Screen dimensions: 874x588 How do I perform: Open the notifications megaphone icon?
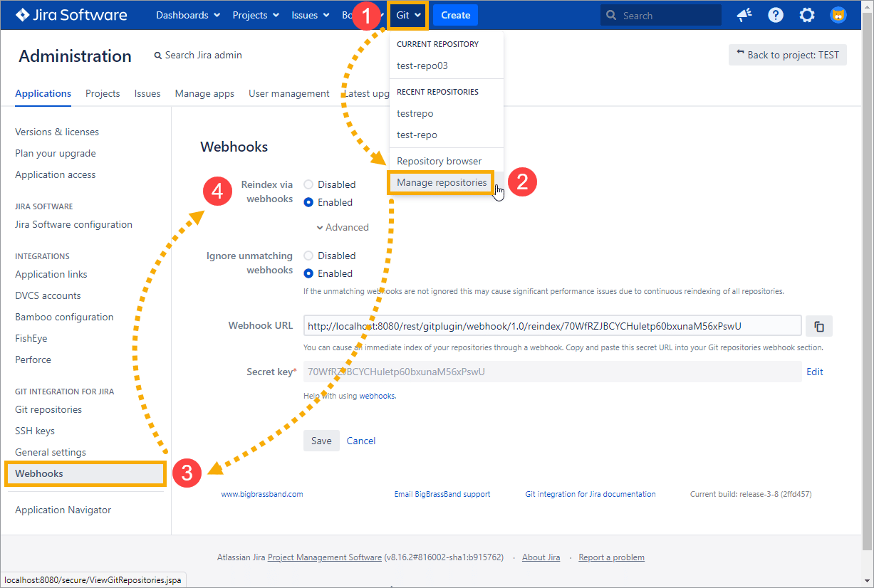(x=744, y=15)
